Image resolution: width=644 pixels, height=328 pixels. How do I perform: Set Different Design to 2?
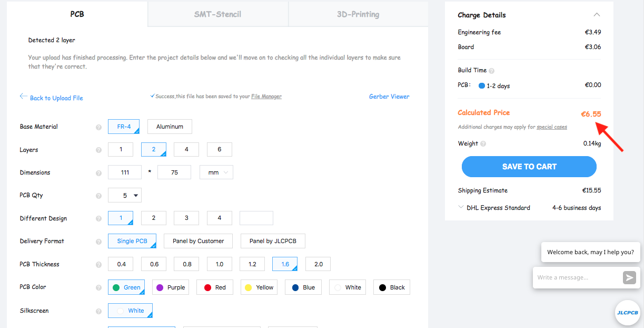[x=153, y=218]
